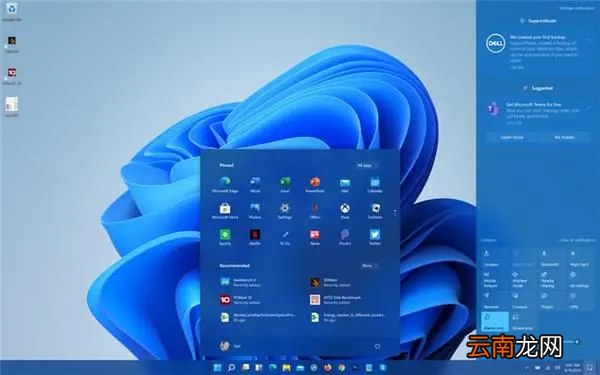Expand All apps list in Start menu
Screen dimensions: 600x375
click(x=368, y=165)
